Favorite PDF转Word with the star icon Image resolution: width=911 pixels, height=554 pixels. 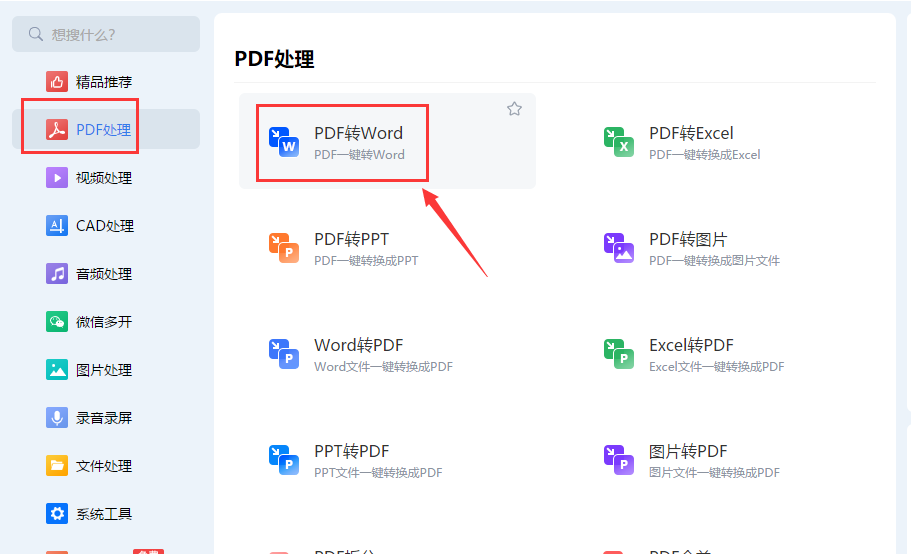pyautogui.click(x=514, y=109)
